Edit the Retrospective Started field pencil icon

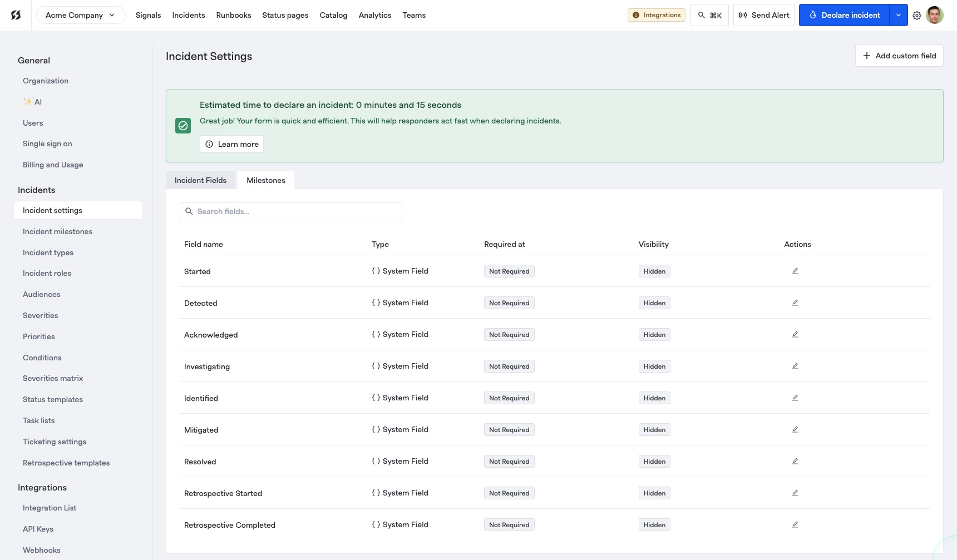(795, 493)
